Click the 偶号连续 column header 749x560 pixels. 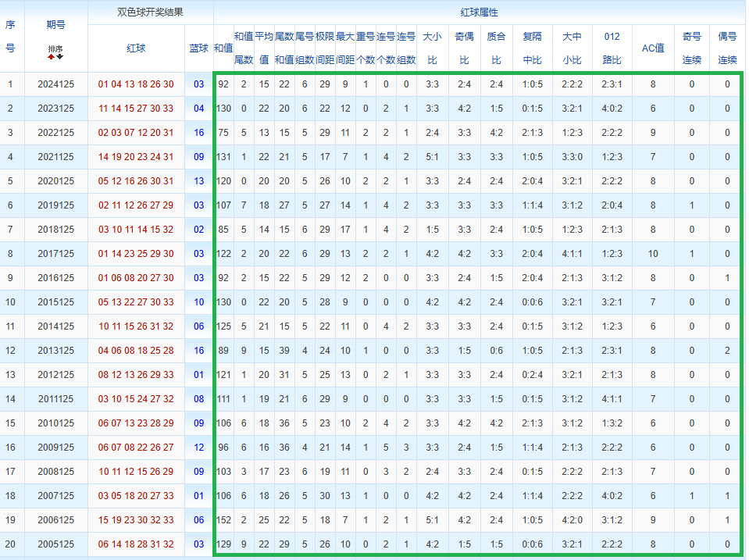coord(727,48)
